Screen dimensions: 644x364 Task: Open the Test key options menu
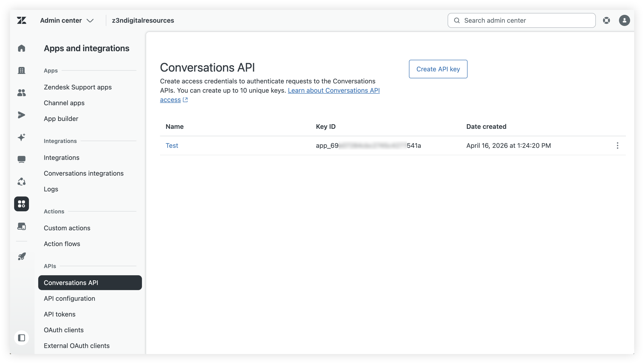coord(617,146)
